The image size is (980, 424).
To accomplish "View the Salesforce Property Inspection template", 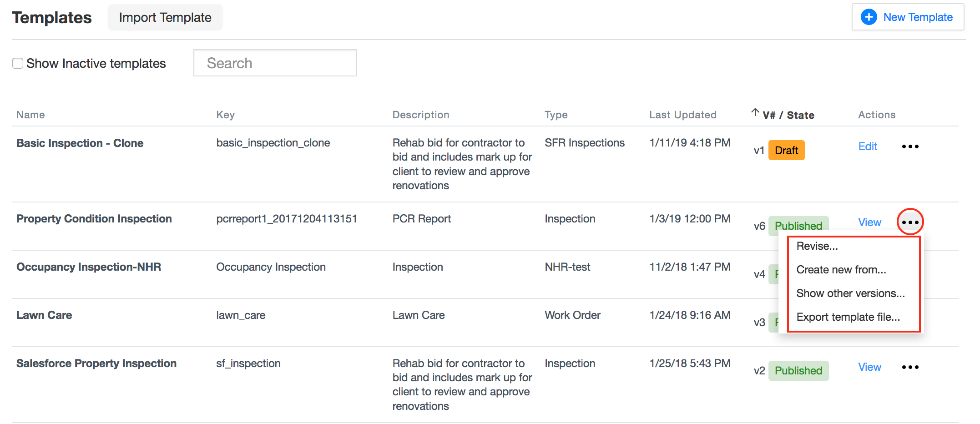I will (869, 367).
